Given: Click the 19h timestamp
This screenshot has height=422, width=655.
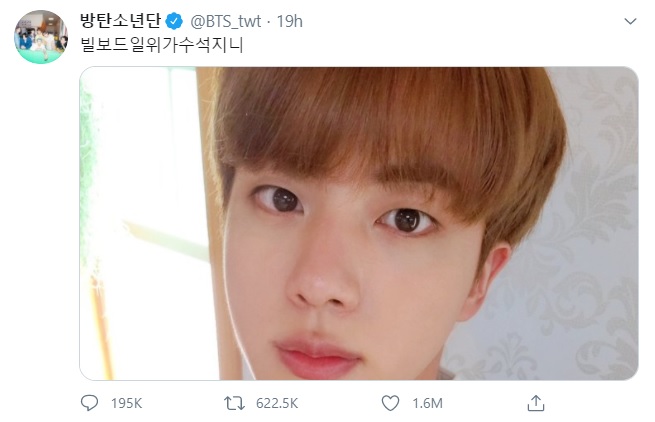Looking at the screenshot, I should click(290, 20).
